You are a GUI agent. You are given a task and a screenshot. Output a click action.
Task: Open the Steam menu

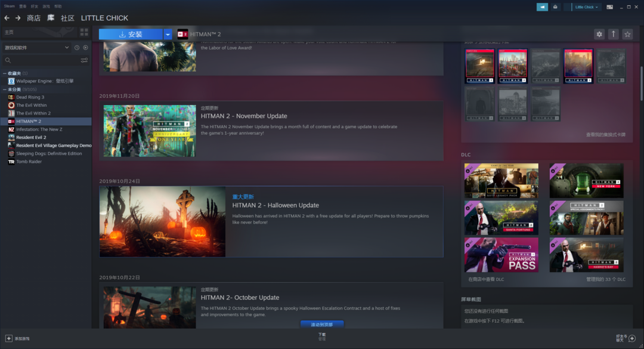(9, 6)
